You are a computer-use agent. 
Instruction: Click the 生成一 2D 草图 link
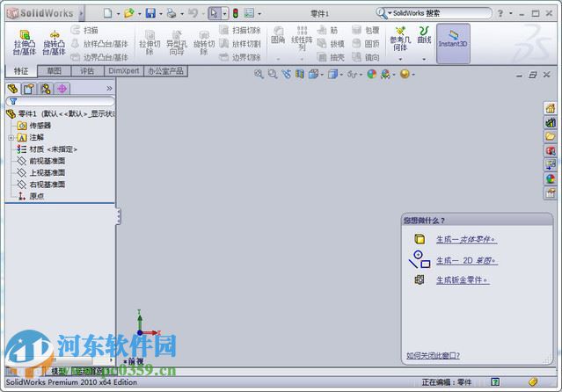click(467, 260)
